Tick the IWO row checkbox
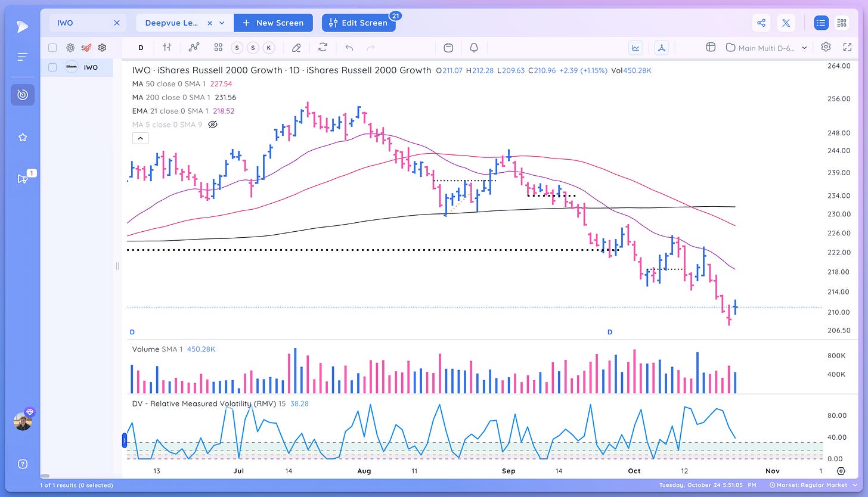This screenshot has height=497, width=868. coord(52,67)
